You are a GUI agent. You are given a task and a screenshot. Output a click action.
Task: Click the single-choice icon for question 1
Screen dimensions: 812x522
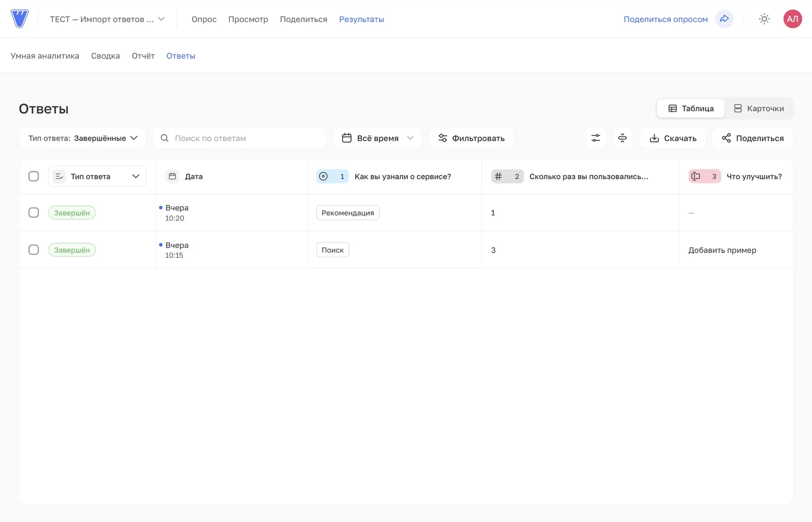coord(323,177)
